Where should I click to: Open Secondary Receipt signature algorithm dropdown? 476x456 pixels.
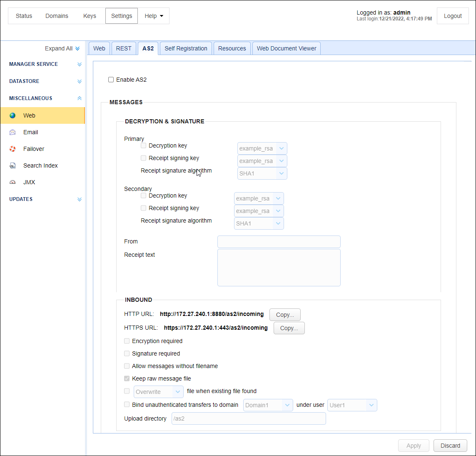(x=259, y=223)
